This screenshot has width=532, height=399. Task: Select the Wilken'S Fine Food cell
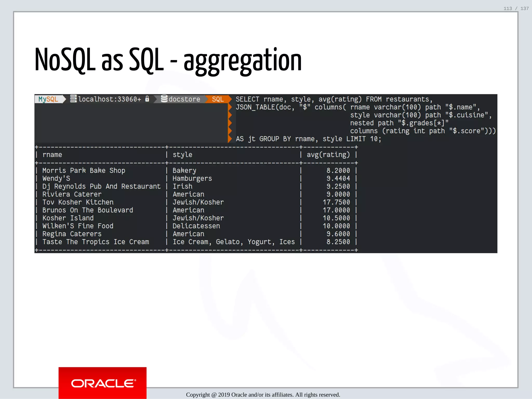click(78, 226)
